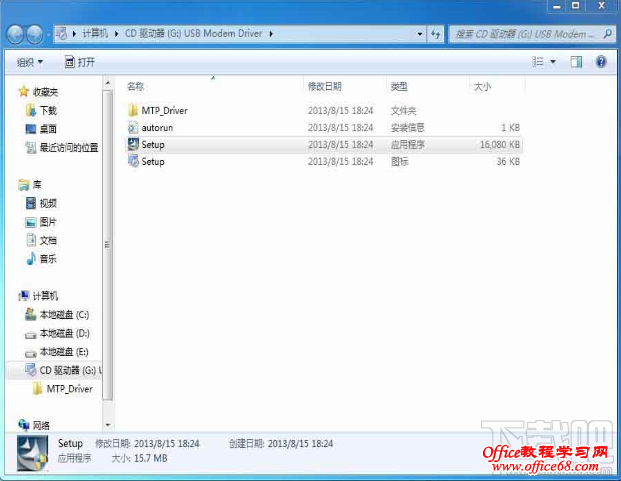This screenshot has width=621, height=481.
Task: Select 计算机 in the navigation pane
Action: (38, 296)
